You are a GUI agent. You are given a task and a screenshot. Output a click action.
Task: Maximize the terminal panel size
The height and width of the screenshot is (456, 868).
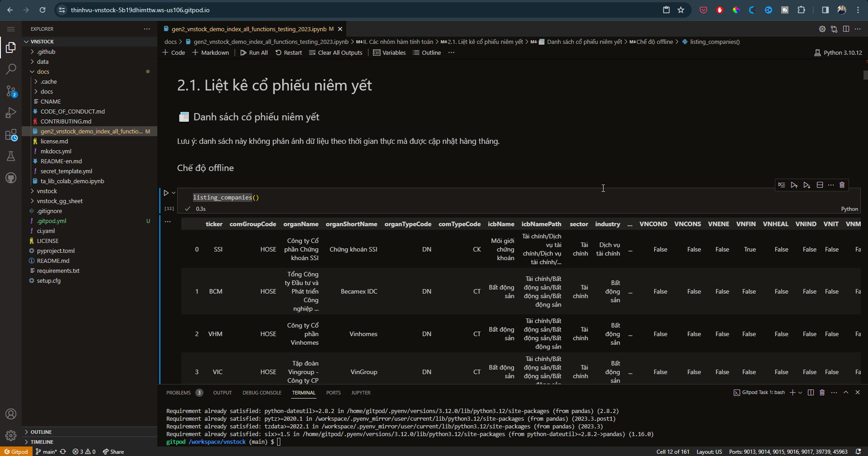point(846,393)
